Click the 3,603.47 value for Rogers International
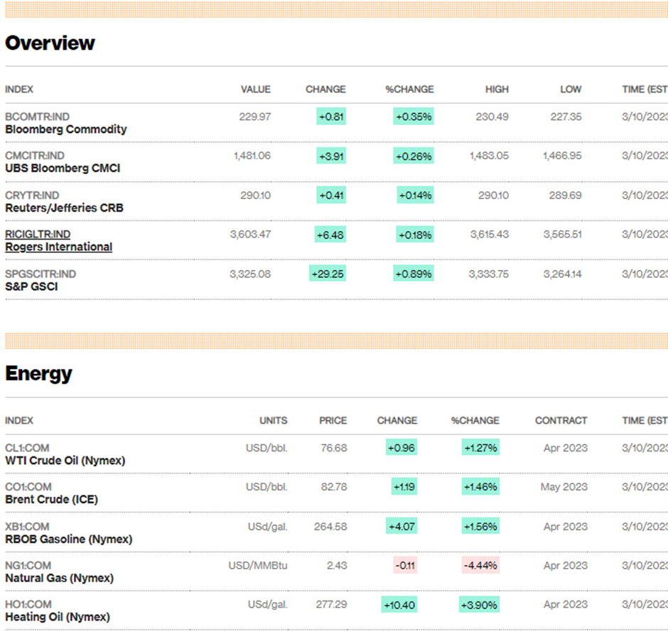The image size is (668, 644). [250, 235]
